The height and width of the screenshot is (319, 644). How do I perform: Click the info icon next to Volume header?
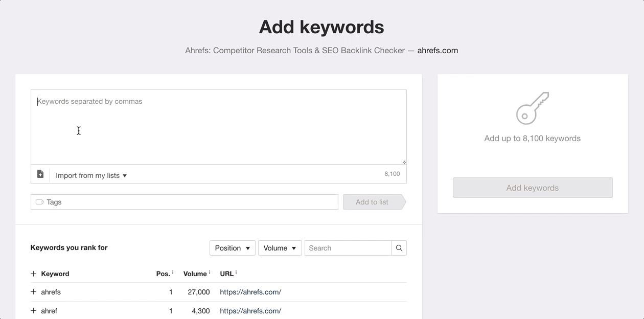click(210, 271)
